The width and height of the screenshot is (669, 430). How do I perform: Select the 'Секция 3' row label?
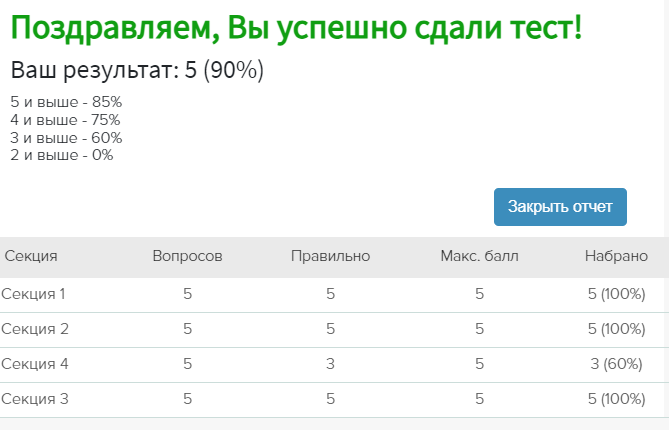35,399
